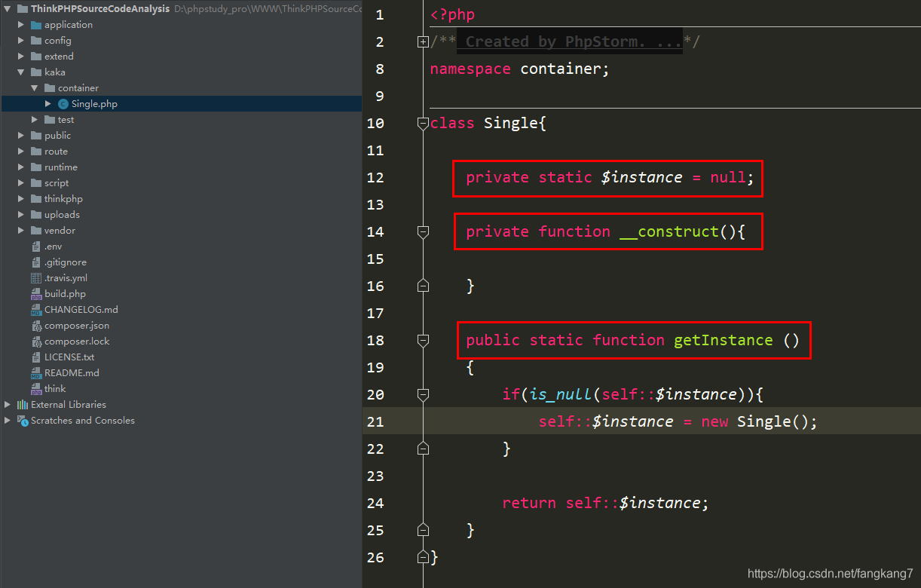The image size is (921, 588).
Task: Click the External Libraries icon
Action: coord(23,405)
